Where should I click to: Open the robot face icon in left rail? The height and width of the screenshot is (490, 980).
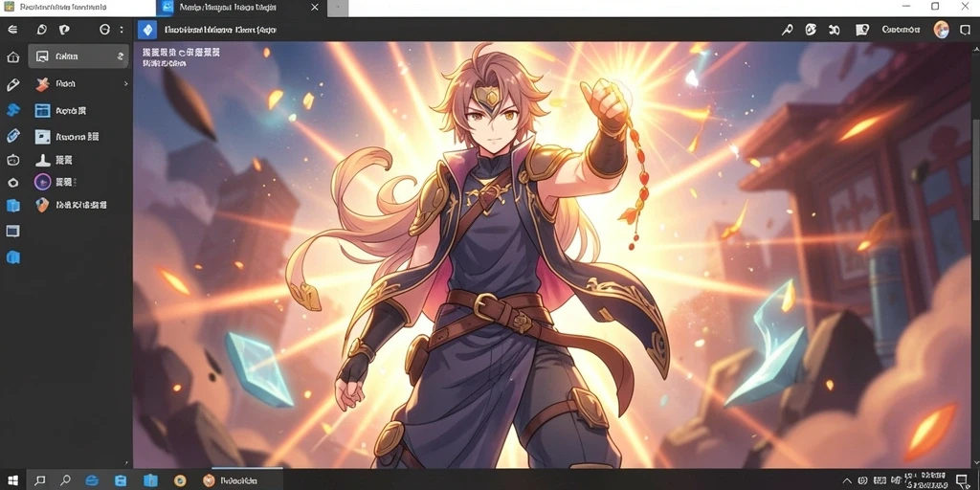(12, 160)
